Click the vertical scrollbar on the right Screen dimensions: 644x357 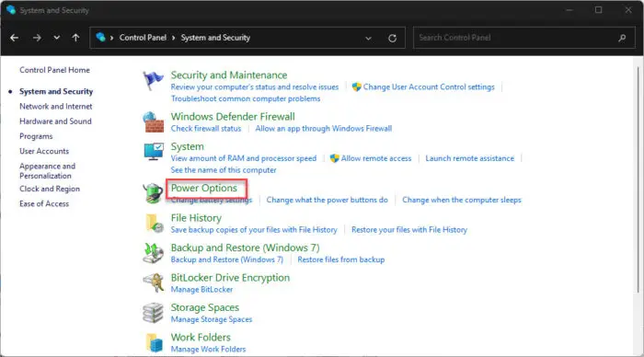point(638,180)
